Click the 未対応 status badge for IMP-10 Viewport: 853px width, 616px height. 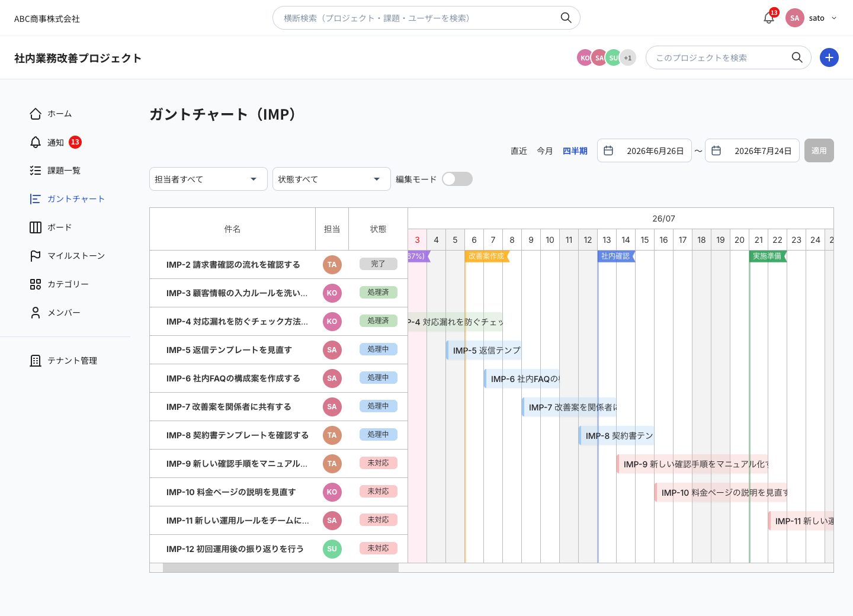379,492
